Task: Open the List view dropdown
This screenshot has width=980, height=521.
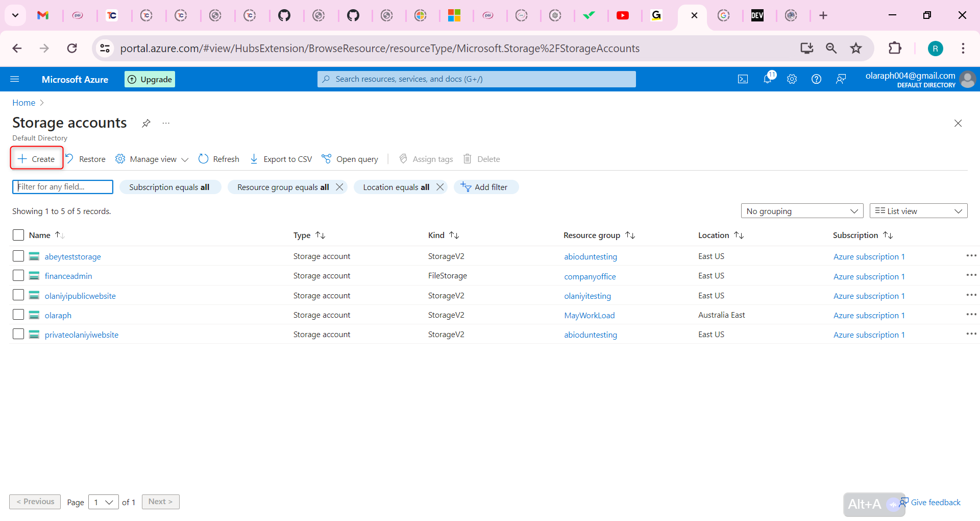Action: point(918,211)
